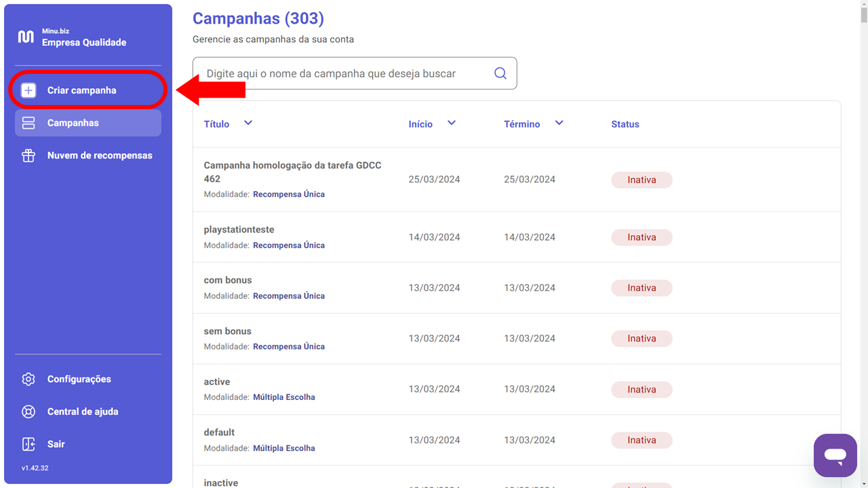Open the playstationteste campaign
This screenshot has height=488, width=868.
pyautogui.click(x=239, y=230)
